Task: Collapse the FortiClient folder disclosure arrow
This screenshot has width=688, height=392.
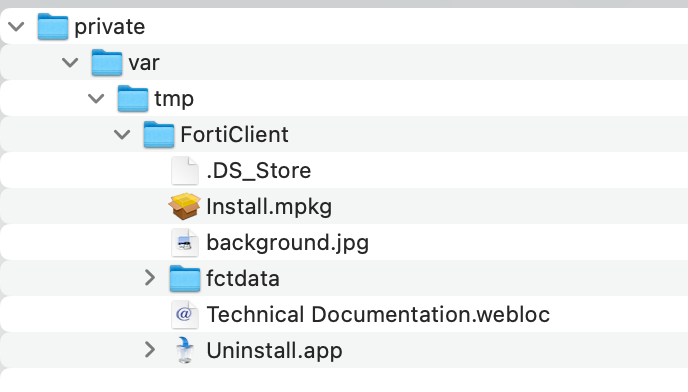Action: (x=122, y=135)
